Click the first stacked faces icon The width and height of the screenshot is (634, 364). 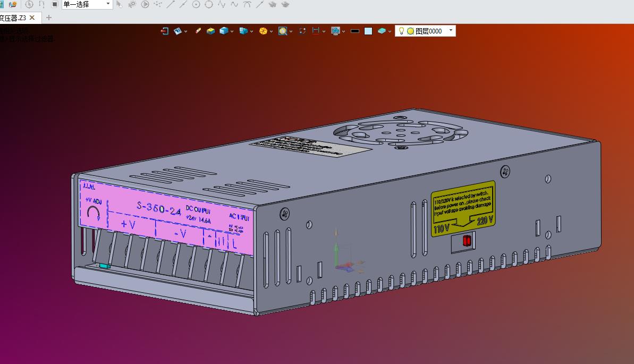(273, 4)
